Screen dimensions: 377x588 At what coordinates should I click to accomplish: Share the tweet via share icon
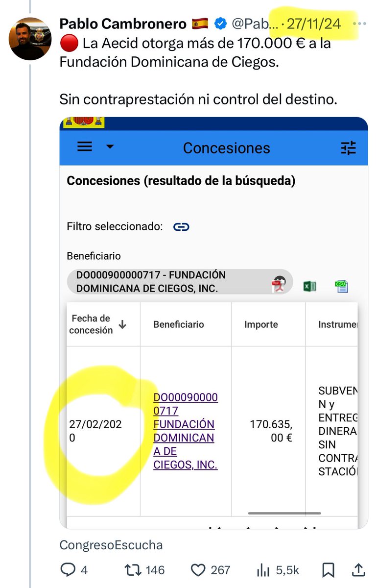point(358,570)
